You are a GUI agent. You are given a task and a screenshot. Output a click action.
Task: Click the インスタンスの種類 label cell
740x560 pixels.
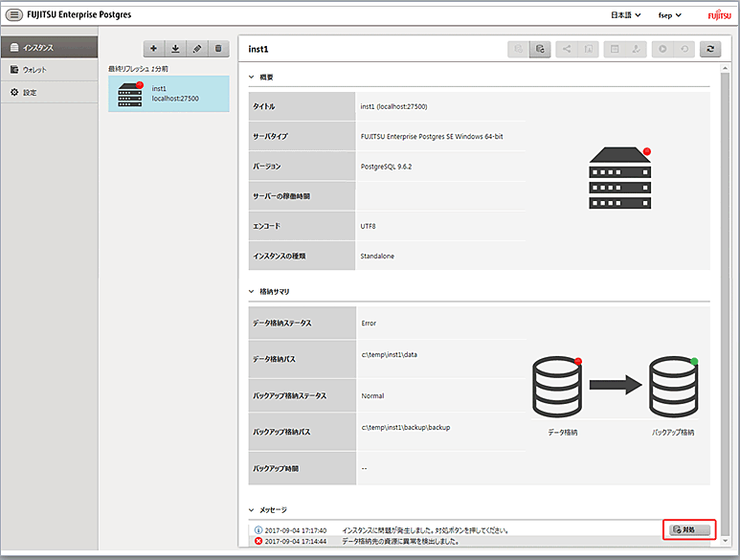(303, 256)
